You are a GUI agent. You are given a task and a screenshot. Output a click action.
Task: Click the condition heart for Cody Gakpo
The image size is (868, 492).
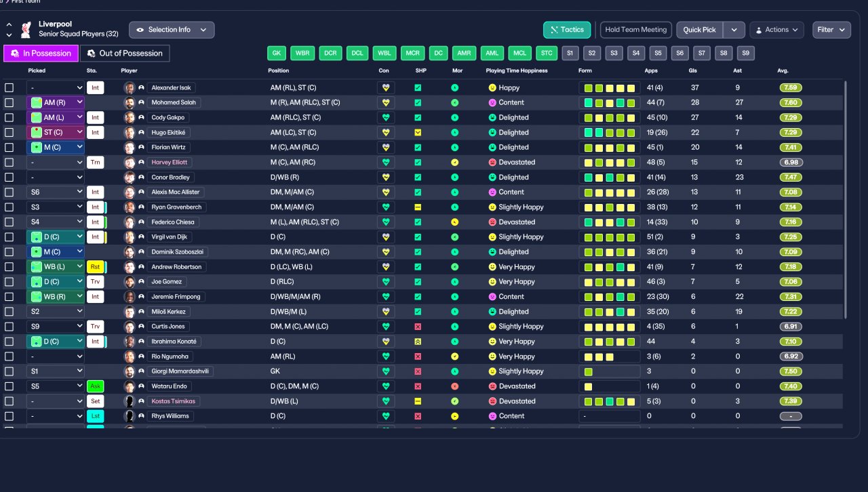387,117
